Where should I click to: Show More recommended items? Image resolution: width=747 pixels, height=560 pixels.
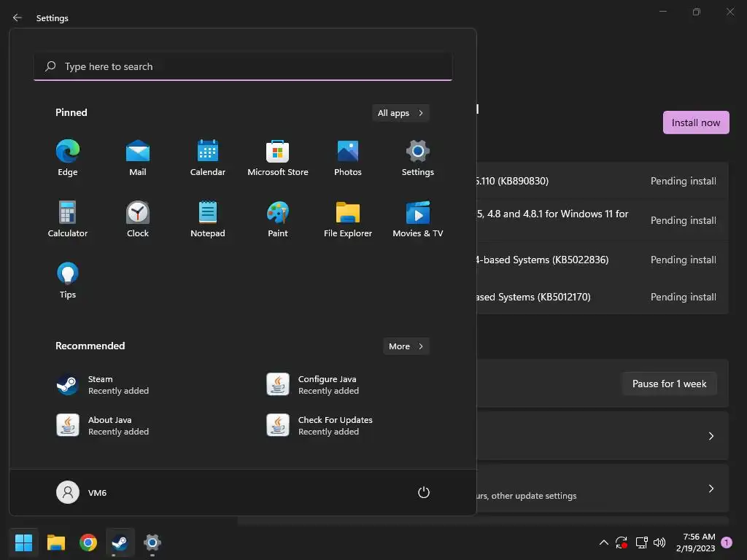point(406,346)
